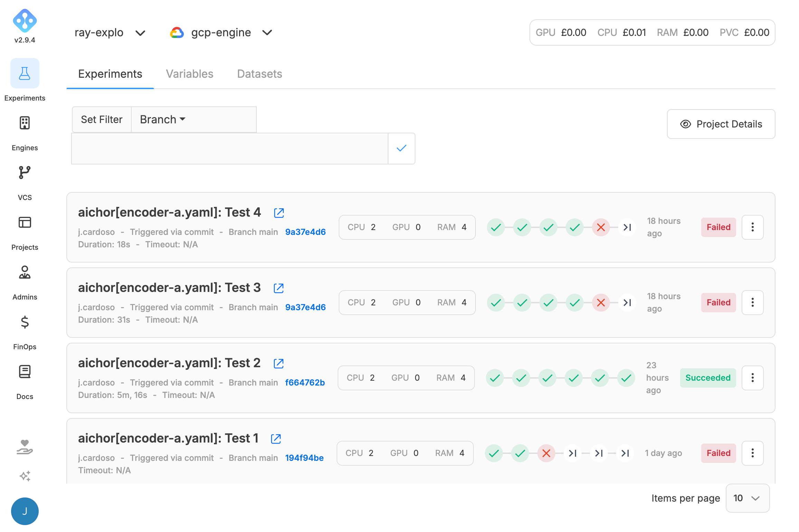Open Test 1 external link icon
Image resolution: width=799 pixels, height=532 pixels.
click(276, 439)
